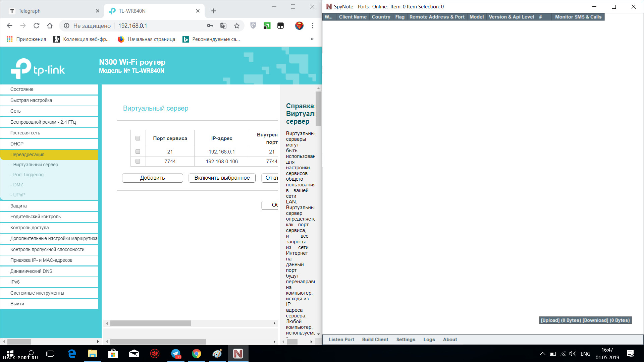Close the Telegraph tab

98,11
